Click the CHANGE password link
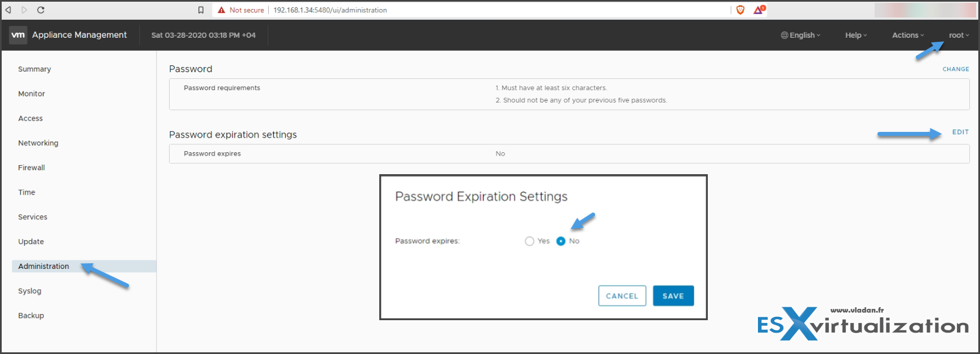980x354 pixels. click(x=956, y=69)
